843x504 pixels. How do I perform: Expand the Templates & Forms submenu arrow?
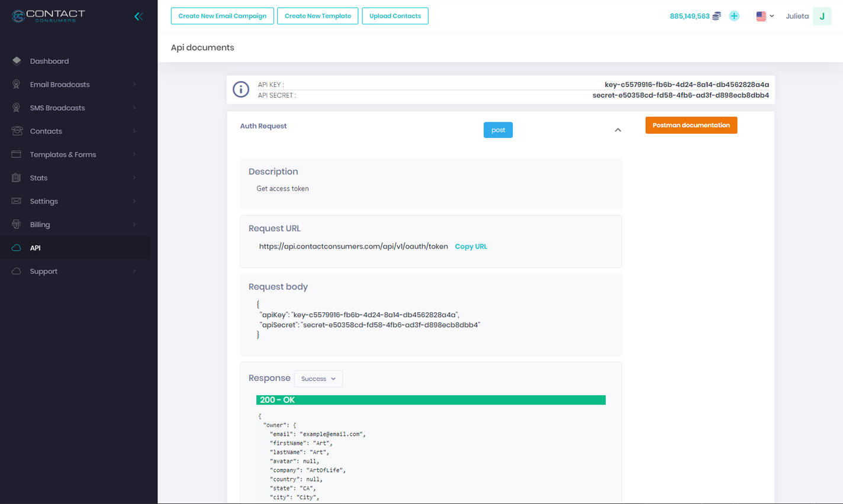(x=134, y=154)
